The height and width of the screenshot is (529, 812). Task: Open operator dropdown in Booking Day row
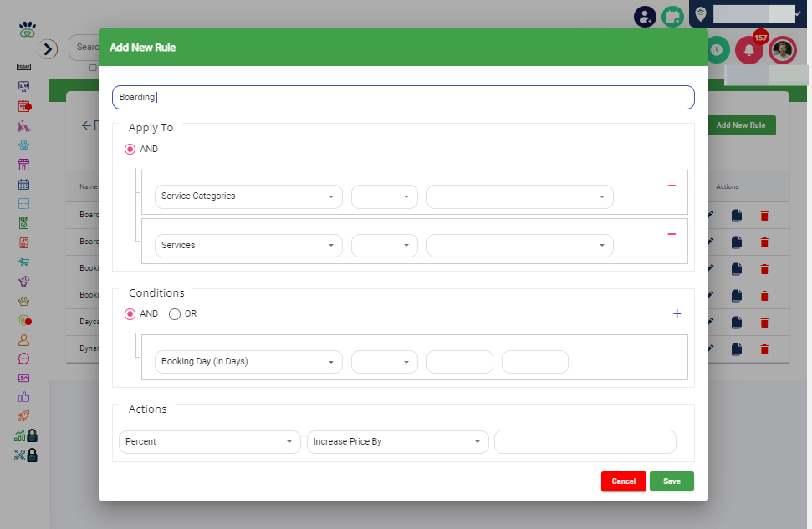[x=384, y=362]
